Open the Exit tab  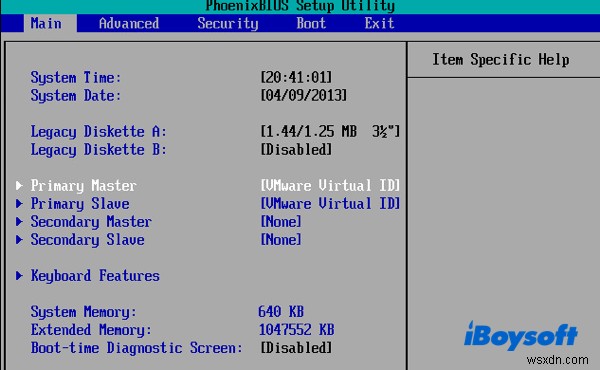coord(379,23)
